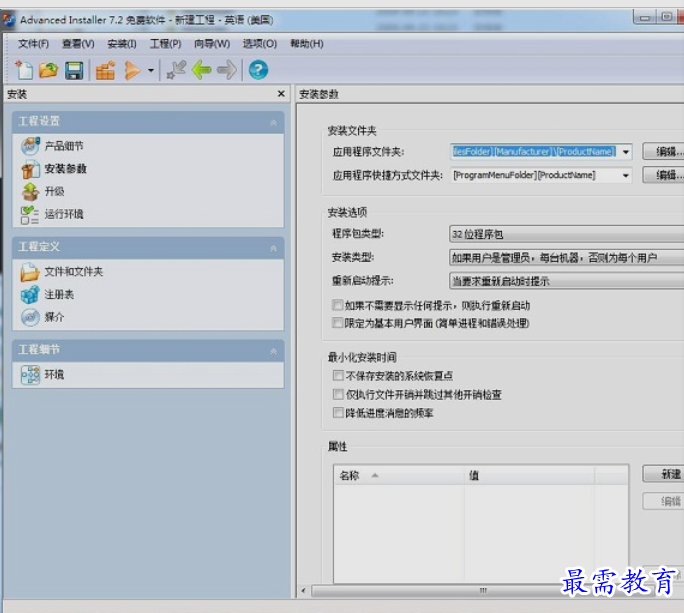Select 安装参数 icon in sidebar
This screenshot has height=613, width=684.
click(x=30, y=169)
